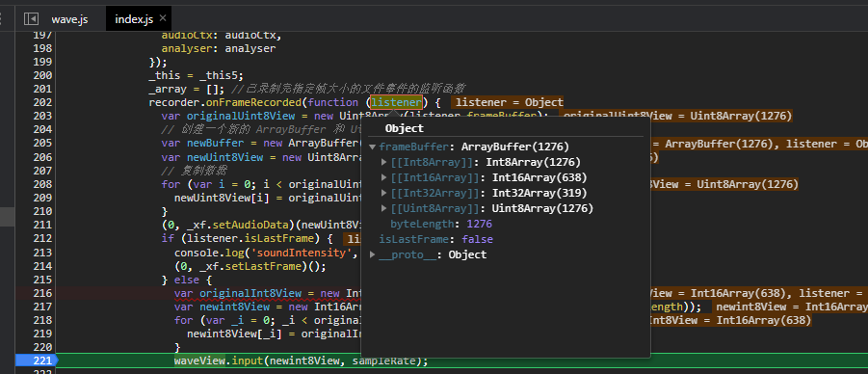Select the index.js tab
Image resolution: width=868 pixels, height=374 pixels.
tap(134, 19)
